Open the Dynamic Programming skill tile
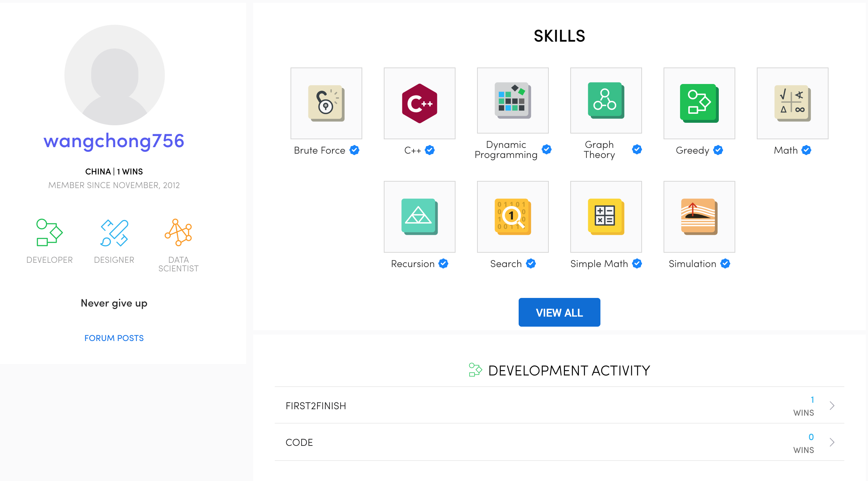The height and width of the screenshot is (481, 868). [x=513, y=101]
